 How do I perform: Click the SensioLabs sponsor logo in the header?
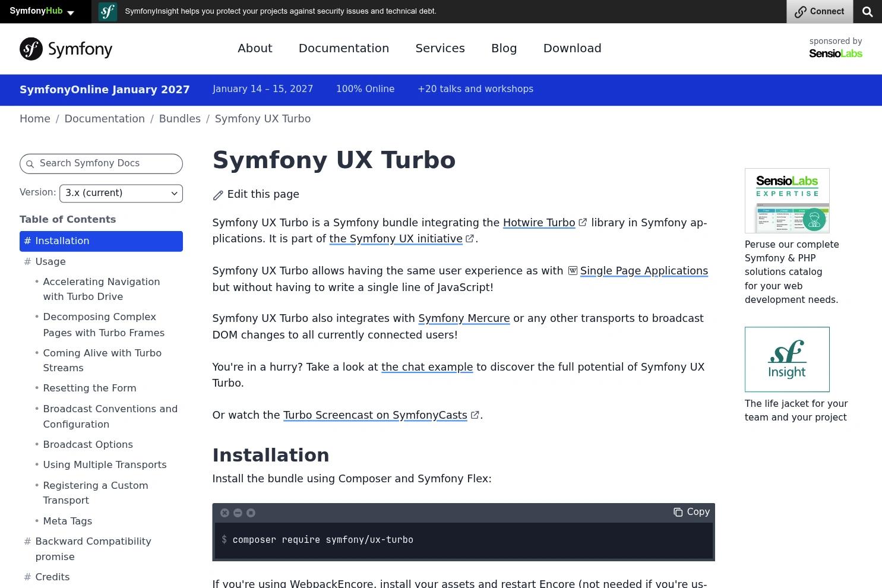click(836, 53)
